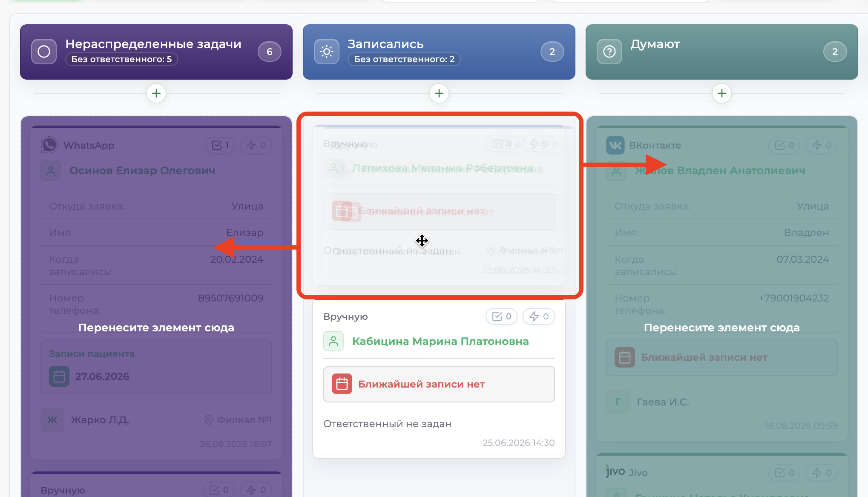The height and width of the screenshot is (497, 868).
Task: Click phone number +79001904232
Action: [794, 298]
